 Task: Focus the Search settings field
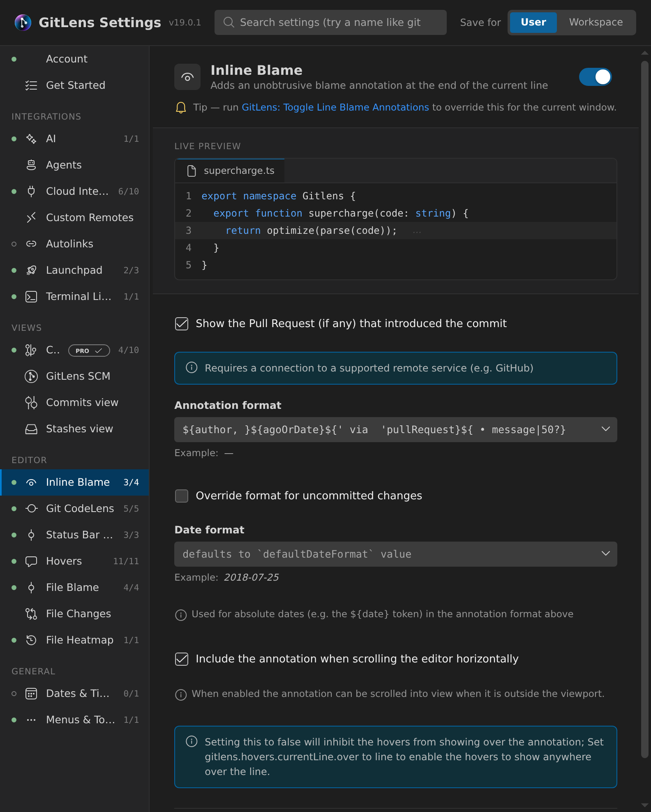[330, 22]
